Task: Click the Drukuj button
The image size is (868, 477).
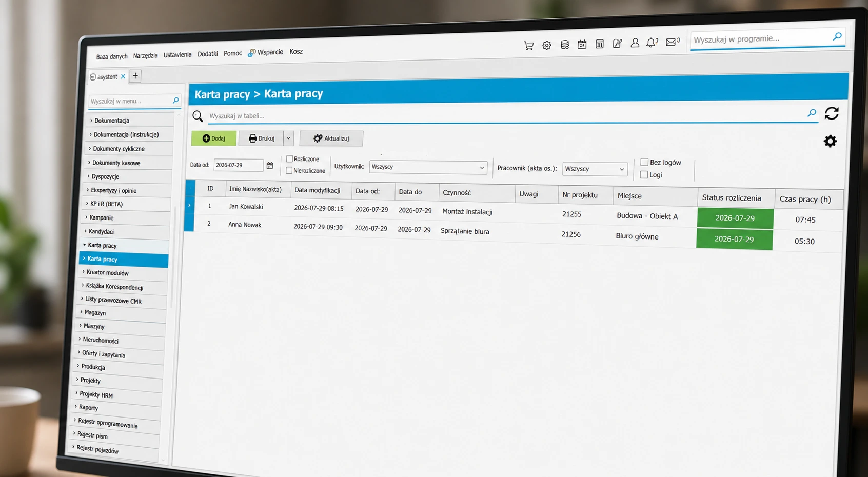Action: click(x=262, y=138)
